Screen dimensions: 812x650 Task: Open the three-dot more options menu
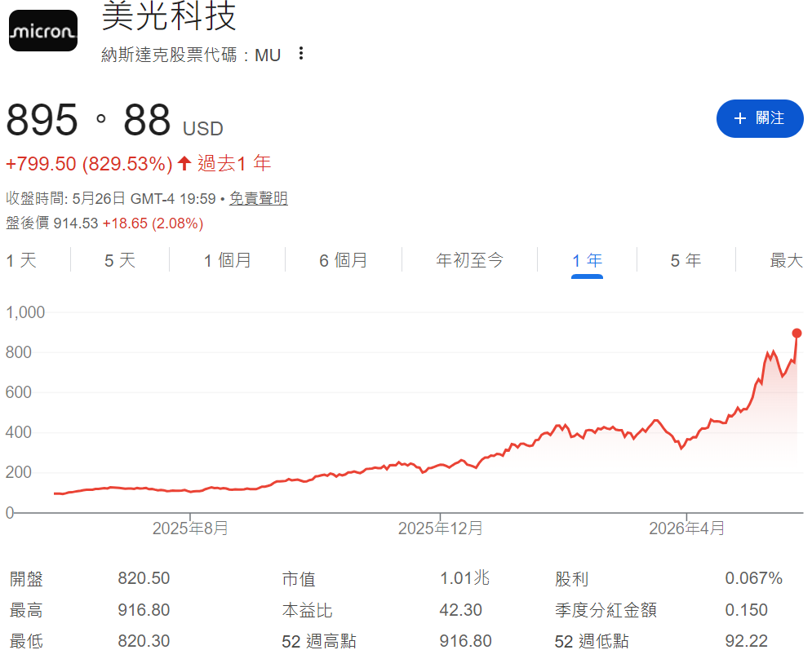pos(301,53)
